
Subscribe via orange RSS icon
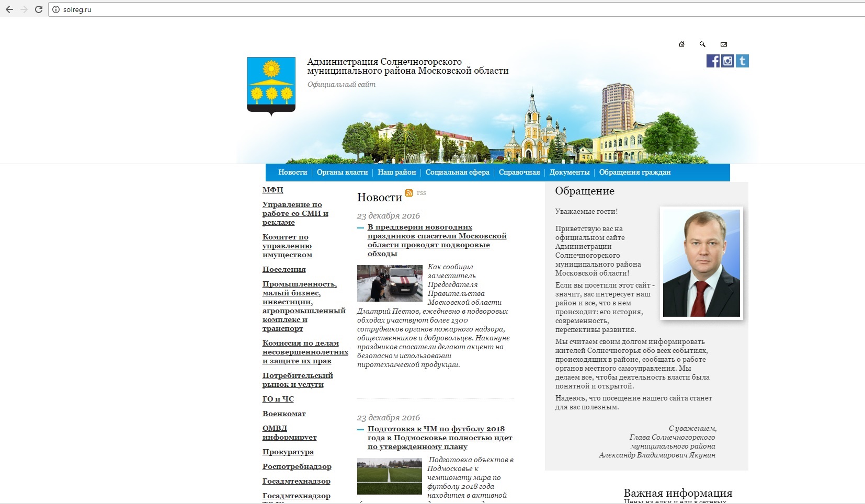coord(409,193)
